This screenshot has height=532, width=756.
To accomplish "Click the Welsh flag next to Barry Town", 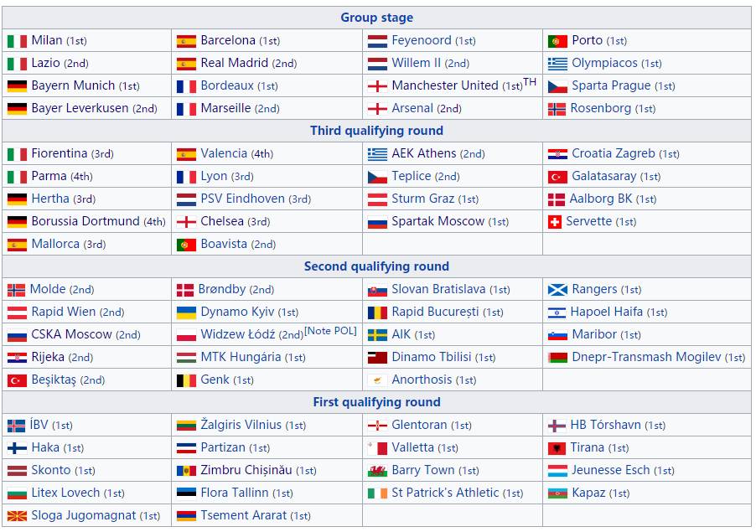I will coord(377,471).
